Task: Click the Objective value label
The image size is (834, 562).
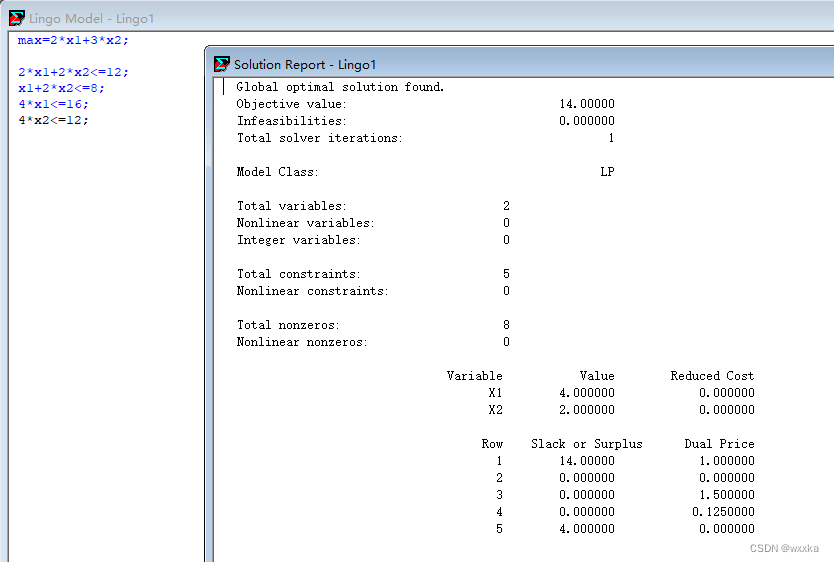Action: pos(291,104)
